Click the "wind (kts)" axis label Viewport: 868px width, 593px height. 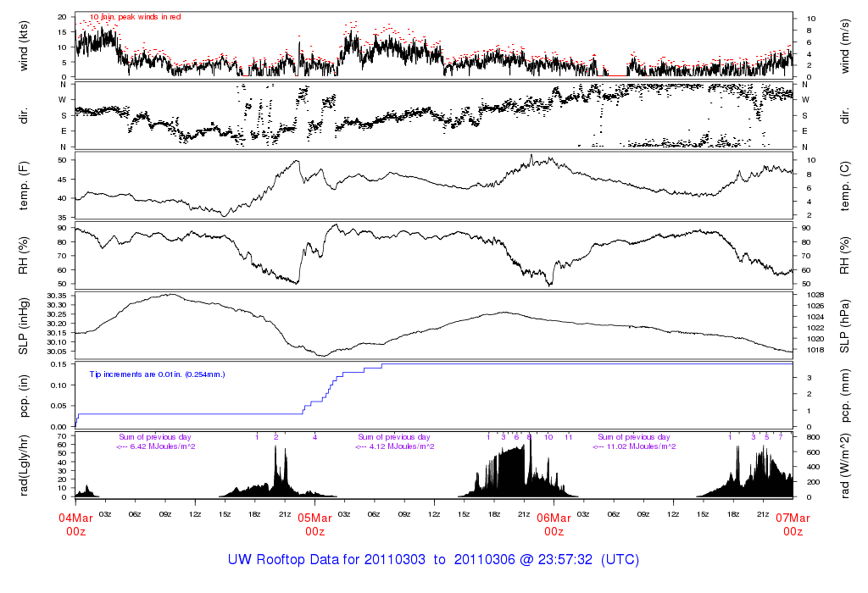click(x=24, y=46)
